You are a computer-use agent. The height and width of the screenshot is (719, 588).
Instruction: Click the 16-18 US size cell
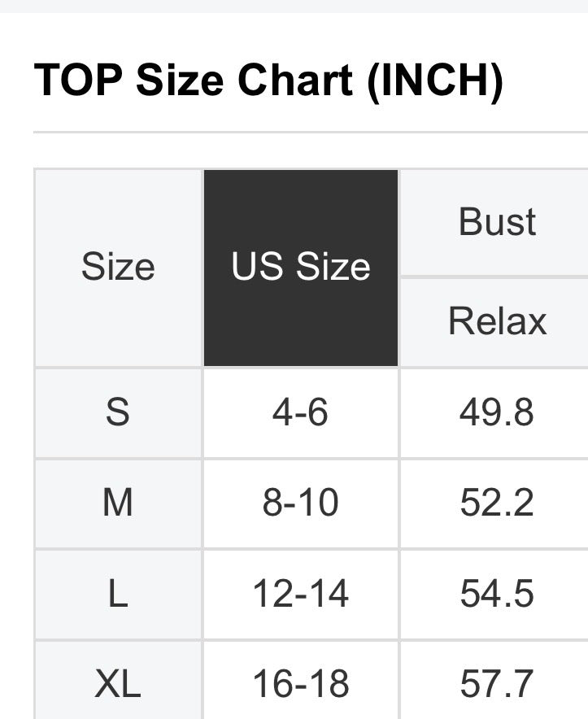pos(301,684)
